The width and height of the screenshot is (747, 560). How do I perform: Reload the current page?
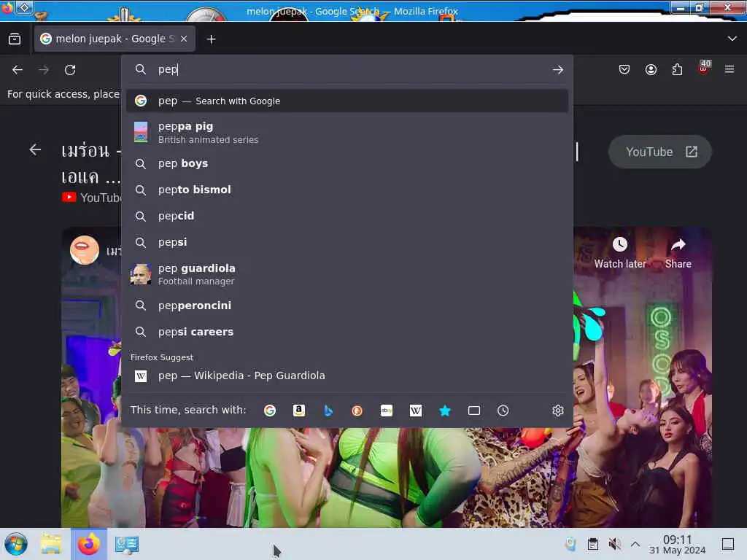pos(70,70)
